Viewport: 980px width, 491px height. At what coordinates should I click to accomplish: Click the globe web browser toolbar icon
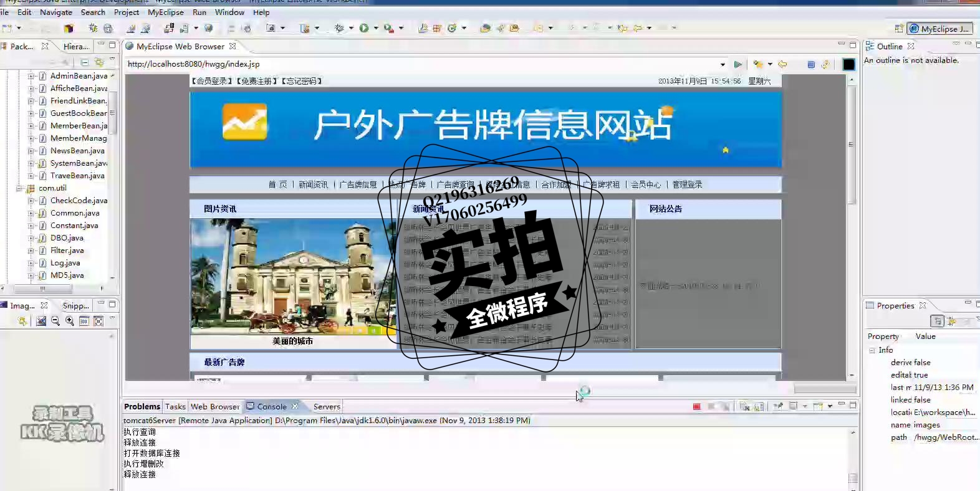(x=209, y=28)
